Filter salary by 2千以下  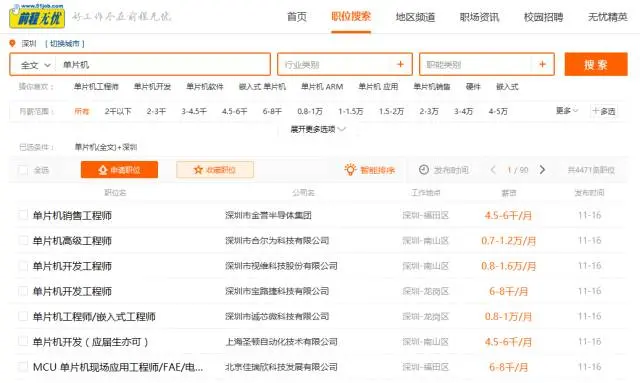coord(118,111)
